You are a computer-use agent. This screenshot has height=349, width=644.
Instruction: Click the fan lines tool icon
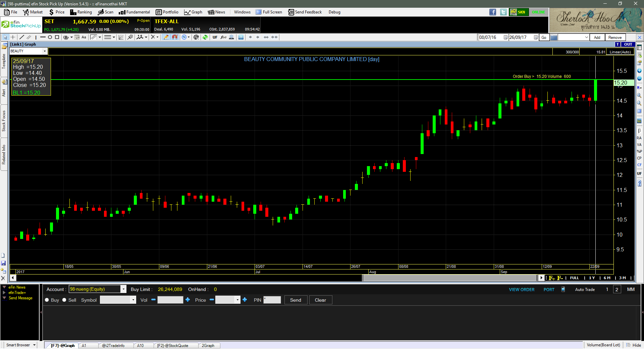(121, 37)
